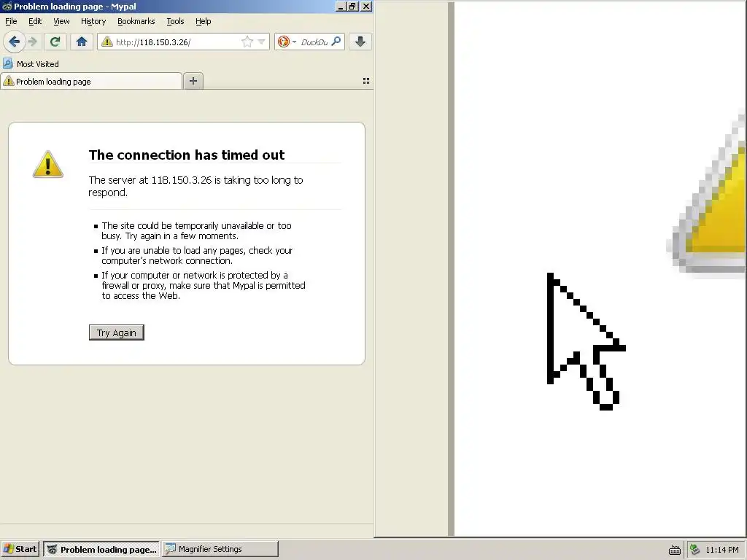Click the magnifier search go icon
747x560 pixels.
tap(336, 42)
